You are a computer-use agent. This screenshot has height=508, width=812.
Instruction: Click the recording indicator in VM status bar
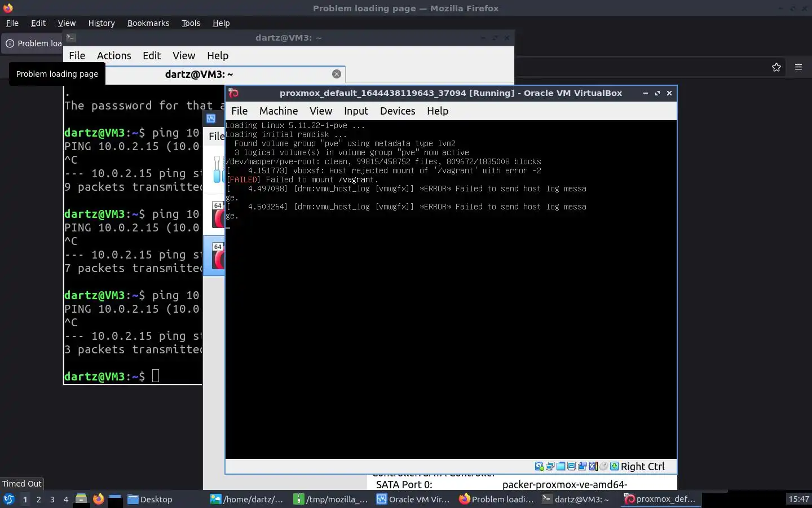coord(582,466)
